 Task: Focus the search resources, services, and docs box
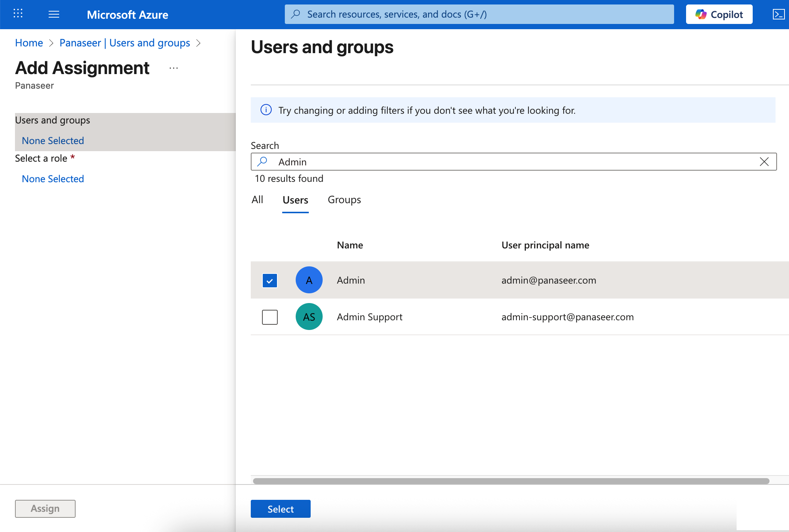pyautogui.click(x=479, y=14)
